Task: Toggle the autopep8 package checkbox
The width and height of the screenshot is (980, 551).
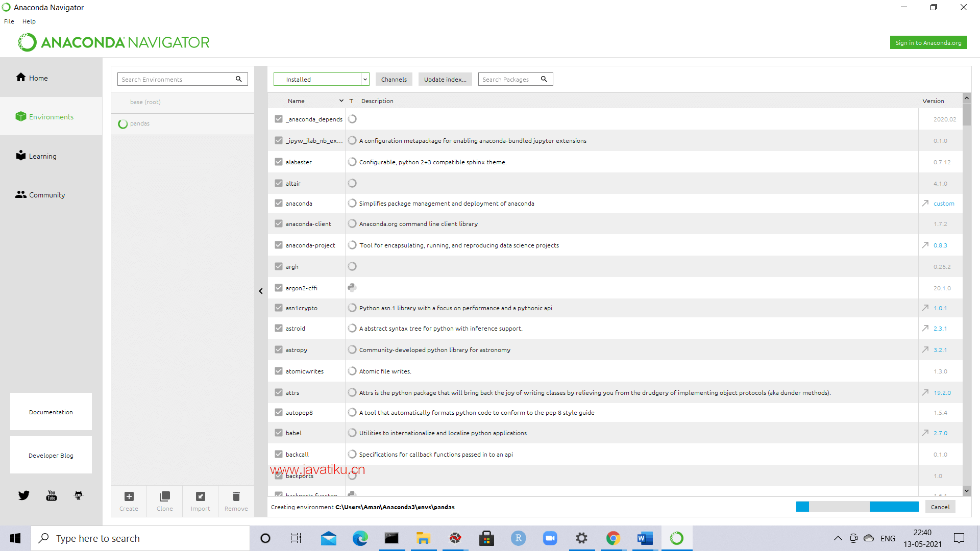Action: click(x=278, y=412)
